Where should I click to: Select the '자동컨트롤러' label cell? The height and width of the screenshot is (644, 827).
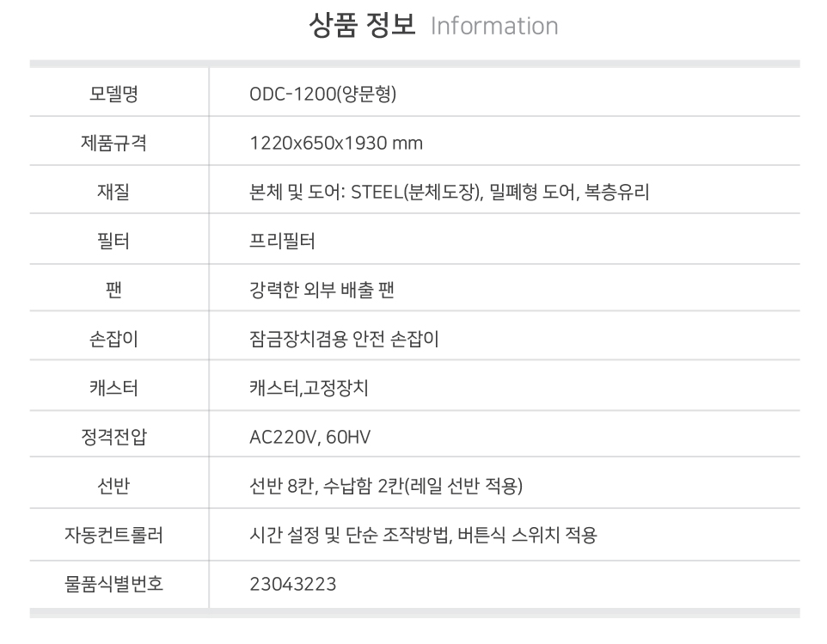(113, 536)
